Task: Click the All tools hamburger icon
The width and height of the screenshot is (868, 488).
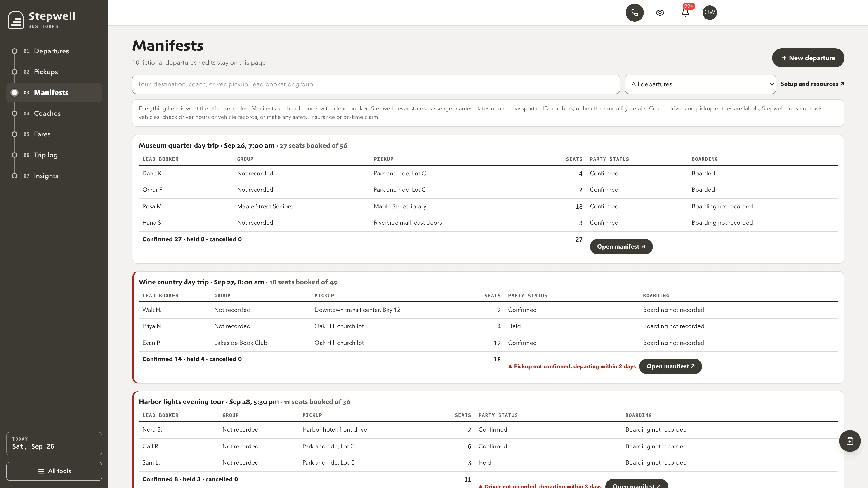Action: 41,471
